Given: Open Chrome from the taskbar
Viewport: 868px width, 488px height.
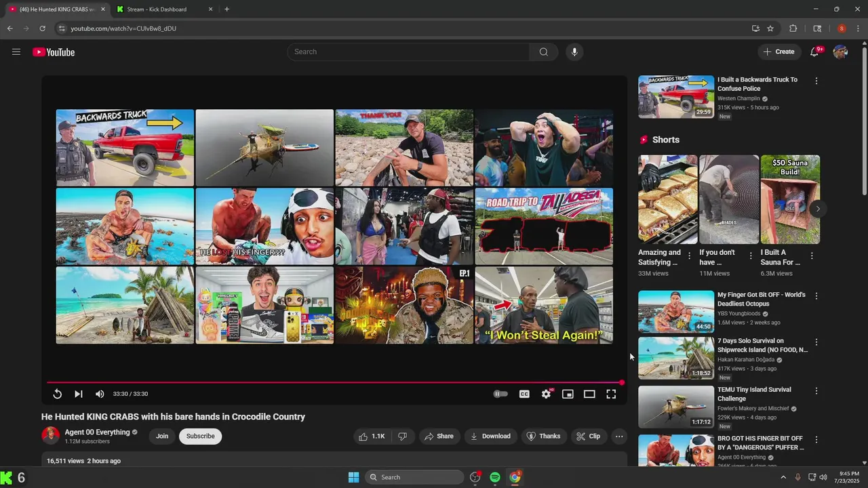Looking at the screenshot, I should click(x=515, y=477).
